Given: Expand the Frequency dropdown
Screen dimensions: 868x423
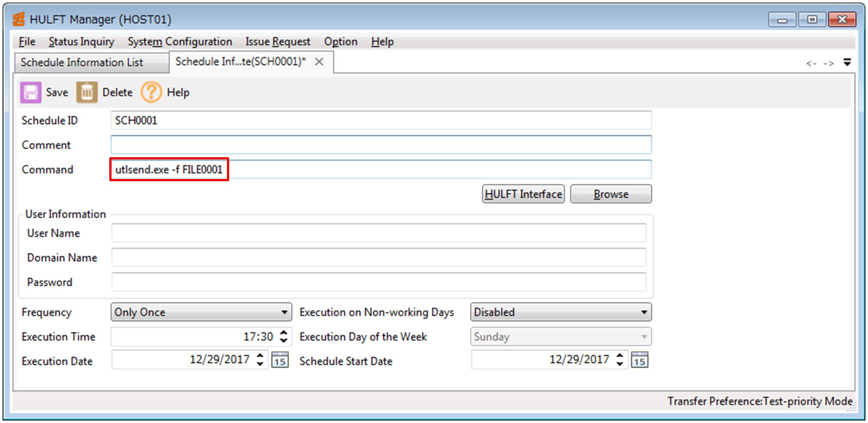Looking at the screenshot, I should tap(284, 312).
